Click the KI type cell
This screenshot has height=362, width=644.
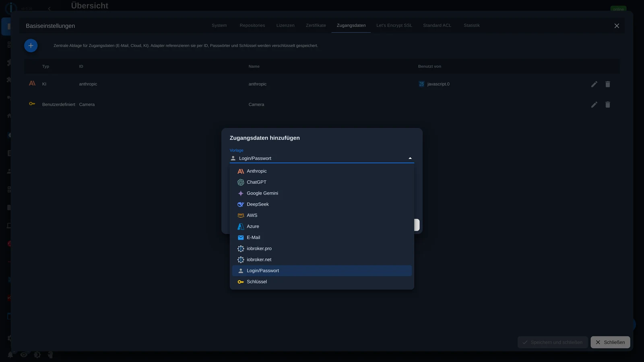tap(44, 84)
